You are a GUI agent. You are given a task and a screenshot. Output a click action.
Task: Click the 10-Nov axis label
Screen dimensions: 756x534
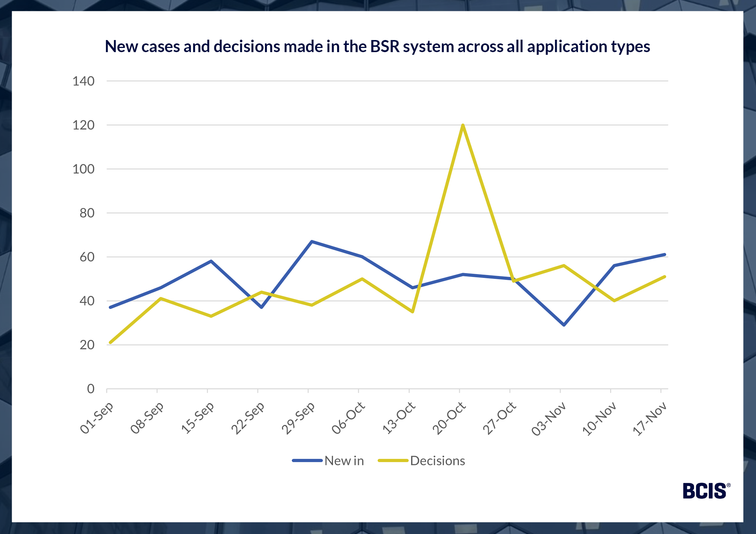[x=600, y=418]
